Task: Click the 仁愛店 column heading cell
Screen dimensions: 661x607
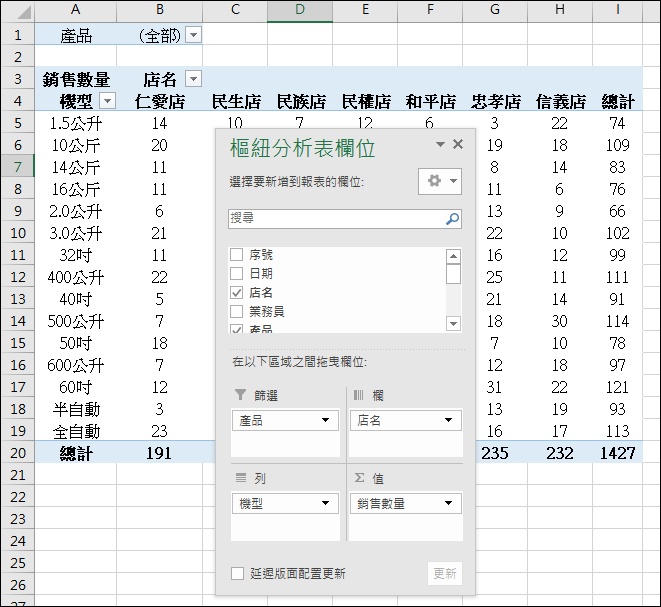Action: tap(159, 101)
